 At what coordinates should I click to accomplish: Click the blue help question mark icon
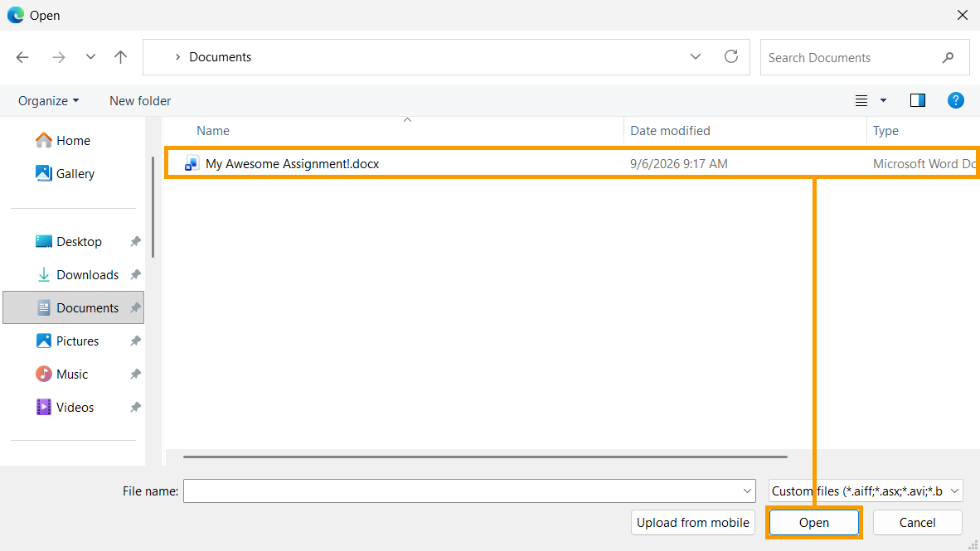pos(956,100)
